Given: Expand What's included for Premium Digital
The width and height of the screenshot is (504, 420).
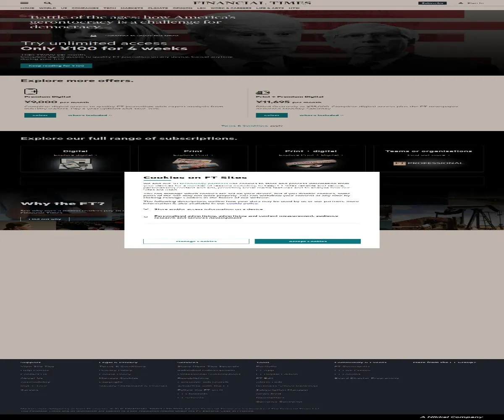Looking at the screenshot, I should (90, 115).
